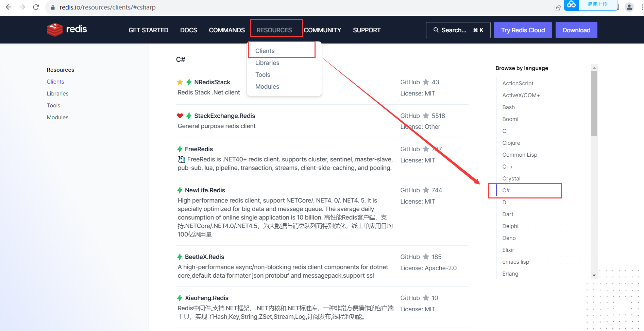Viewport: 644px width, 331px height.
Task: Click the lock icon in the address bar
Action: coord(53,7)
